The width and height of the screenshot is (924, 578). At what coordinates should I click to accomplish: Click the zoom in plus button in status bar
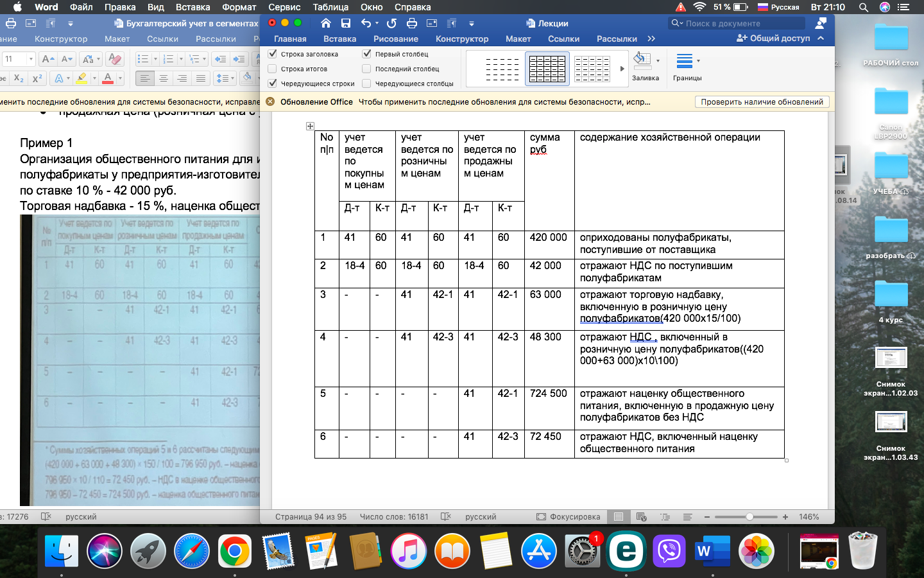pyautogui.click(x=785, y=516)
